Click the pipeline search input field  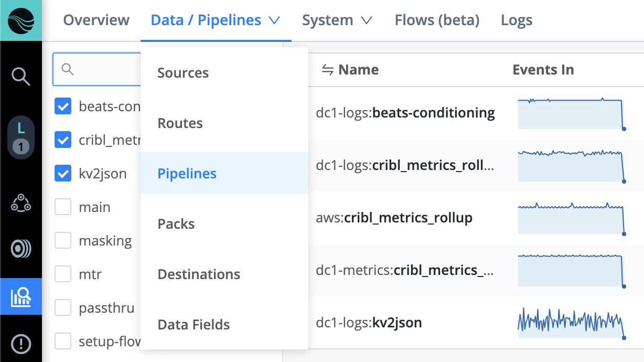100,69
